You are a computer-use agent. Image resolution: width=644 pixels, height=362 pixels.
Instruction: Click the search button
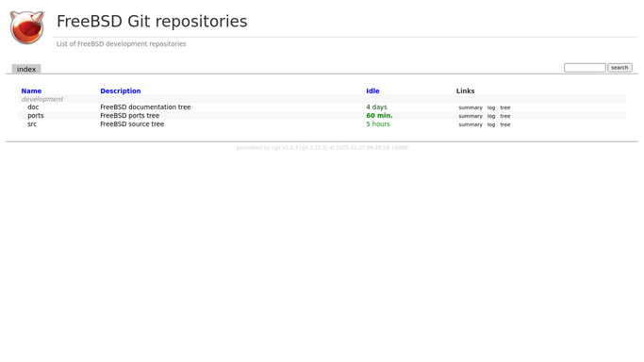[619, 68]
